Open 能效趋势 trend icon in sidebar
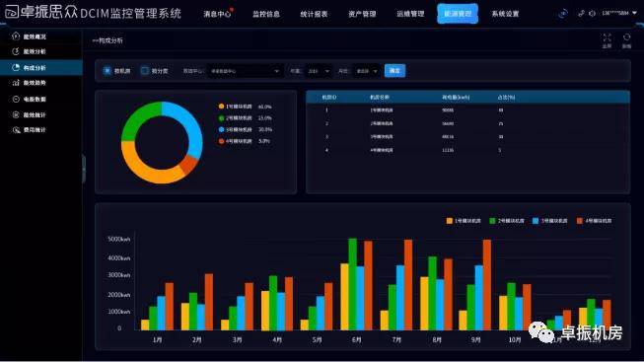644x362 pixels. point(16,83)
